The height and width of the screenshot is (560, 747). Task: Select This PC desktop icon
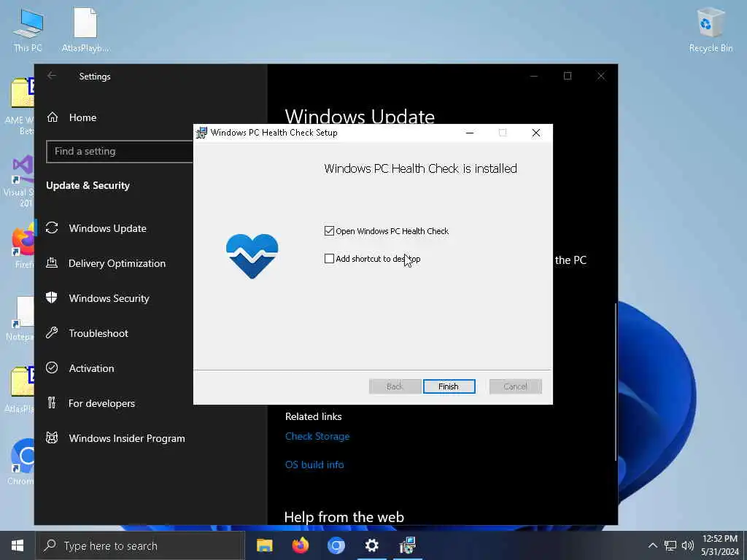pos(28,30)
